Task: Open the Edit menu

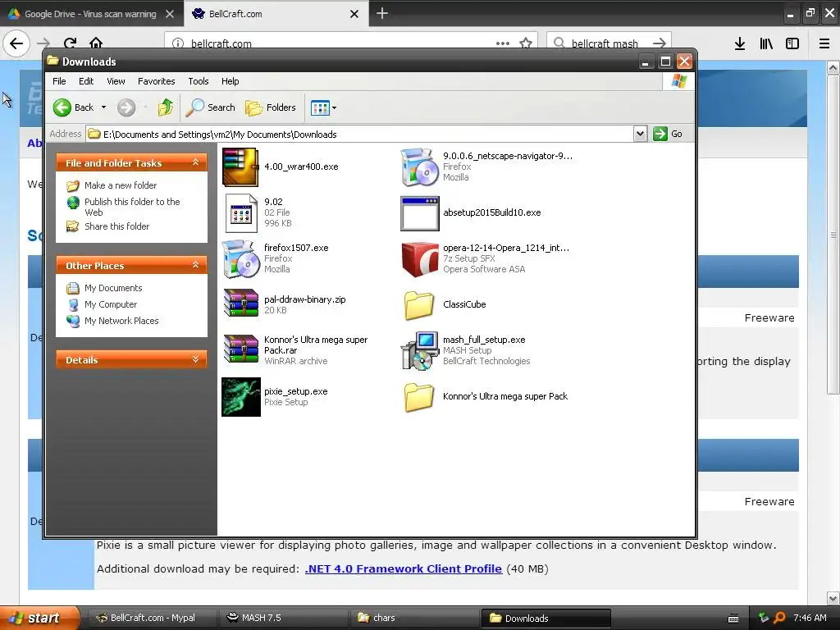Action: click(x=85, y=81)
